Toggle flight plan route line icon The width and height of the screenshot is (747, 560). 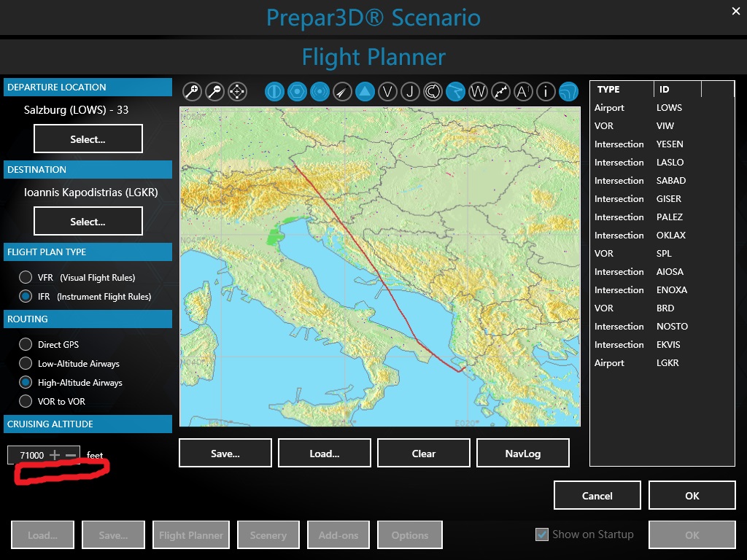point(455,91)
